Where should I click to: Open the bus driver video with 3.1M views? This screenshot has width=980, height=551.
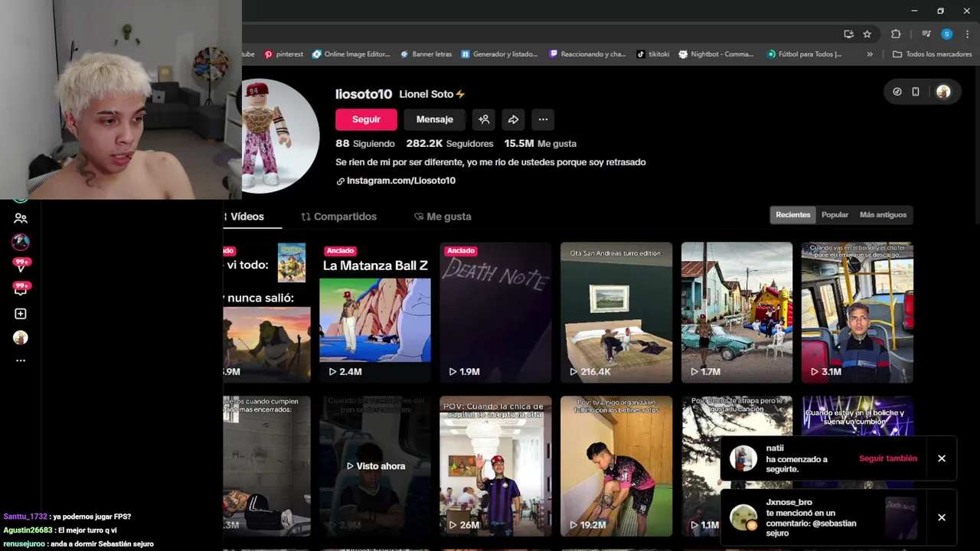(857, 312)
